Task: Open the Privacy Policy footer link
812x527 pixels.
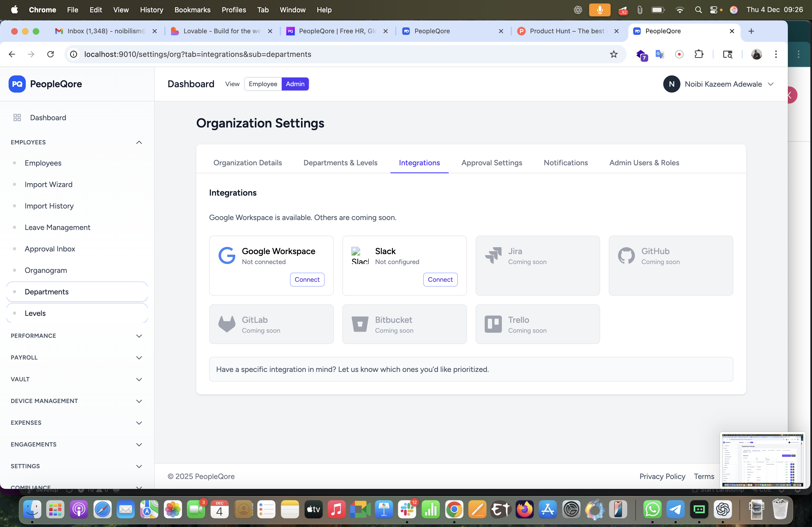Action: coord(662,476)
